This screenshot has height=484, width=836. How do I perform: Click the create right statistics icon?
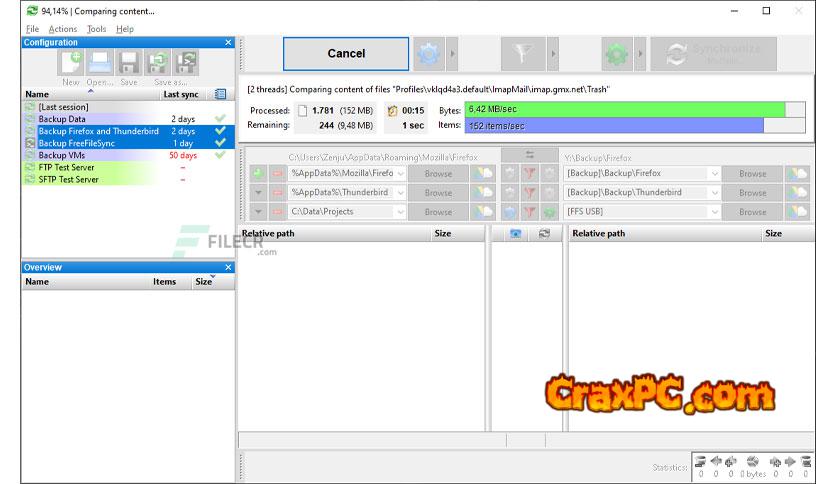click(775, 461)
